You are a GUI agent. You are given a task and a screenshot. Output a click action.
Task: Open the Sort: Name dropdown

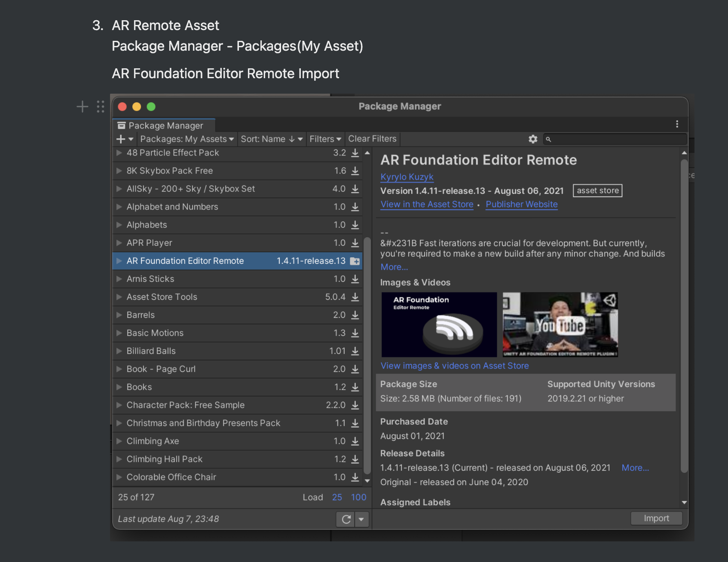click(x=272, y=139)
